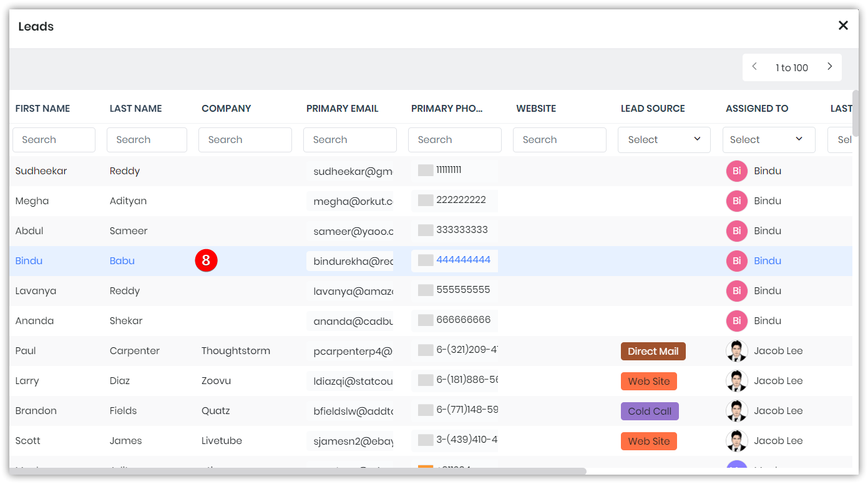Viewport: 868px width, 484px height.
Task: Click Bindu's "Bi" avatar in Sudheekar Reddy row
Action: [736, 170]
